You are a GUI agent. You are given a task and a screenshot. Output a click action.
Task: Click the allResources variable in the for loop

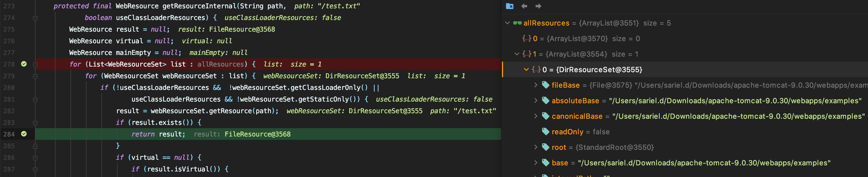(x=220, y=64)
